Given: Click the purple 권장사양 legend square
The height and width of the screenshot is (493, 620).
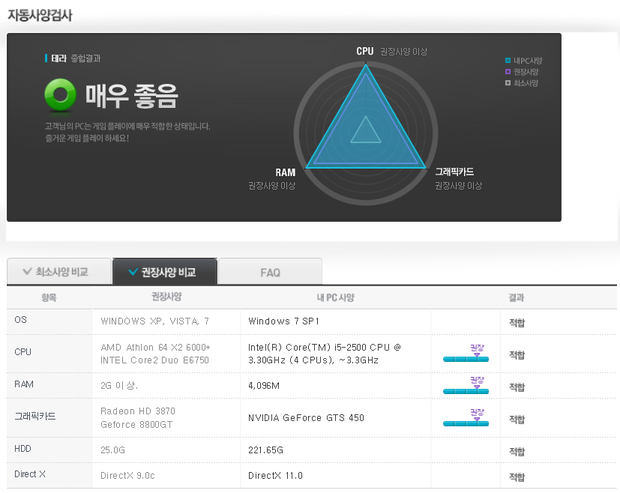Looking at the screenshot, I should pyautogui.click(x=508, y=72).
